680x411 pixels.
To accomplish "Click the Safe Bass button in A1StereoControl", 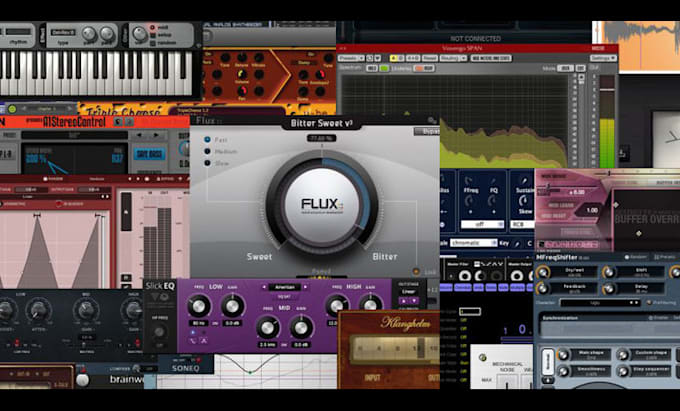I will [x=150, y=155].
